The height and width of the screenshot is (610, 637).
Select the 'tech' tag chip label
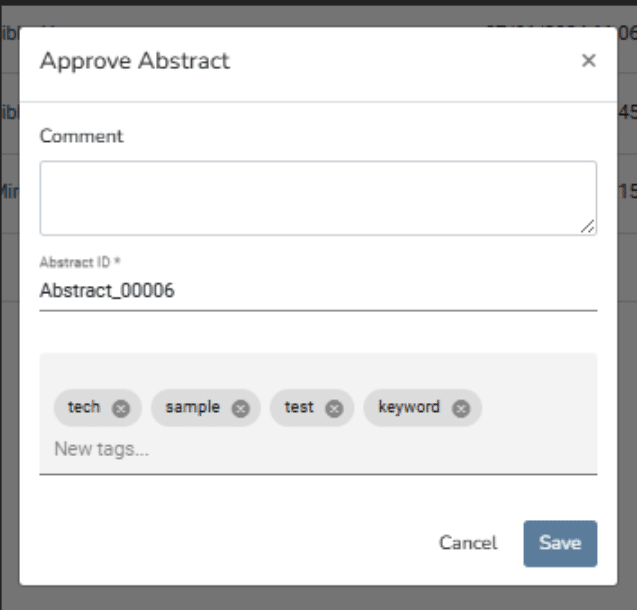click(84, 407)
